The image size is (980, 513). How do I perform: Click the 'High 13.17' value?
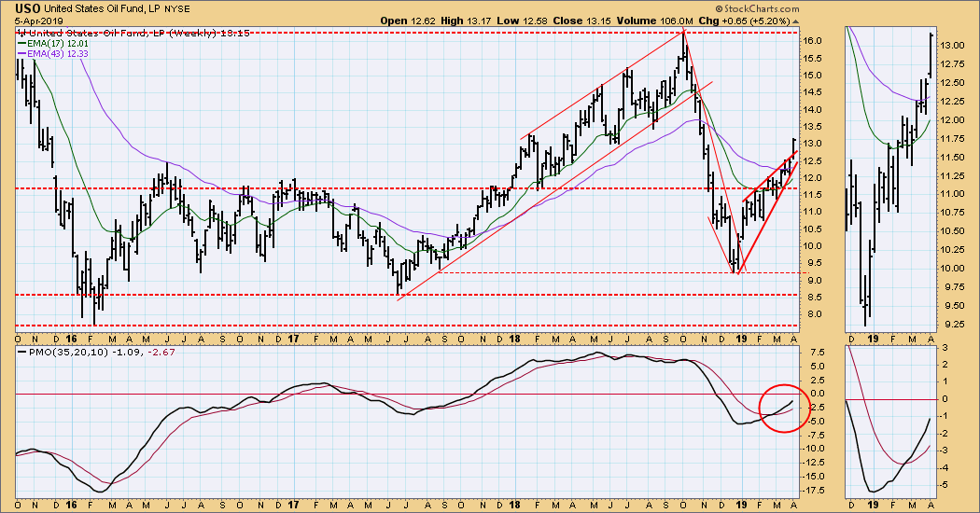point(467,21)
